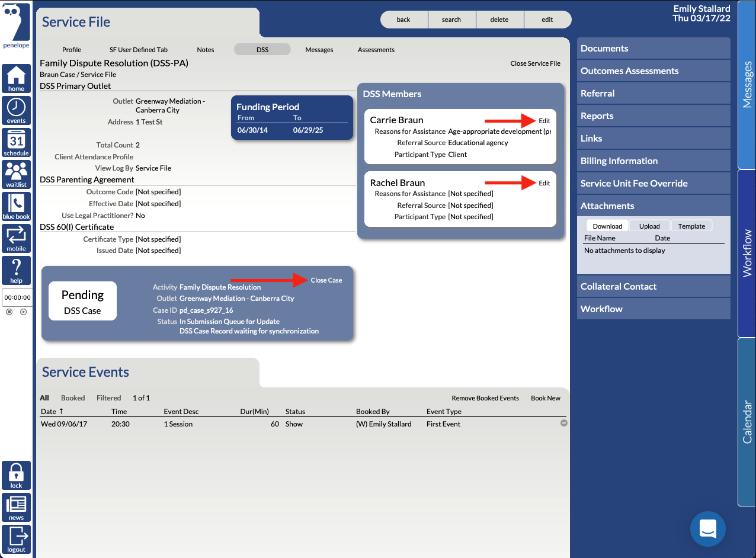
Task: Expand the Collateral Contact section
Action: coord(654,287)
